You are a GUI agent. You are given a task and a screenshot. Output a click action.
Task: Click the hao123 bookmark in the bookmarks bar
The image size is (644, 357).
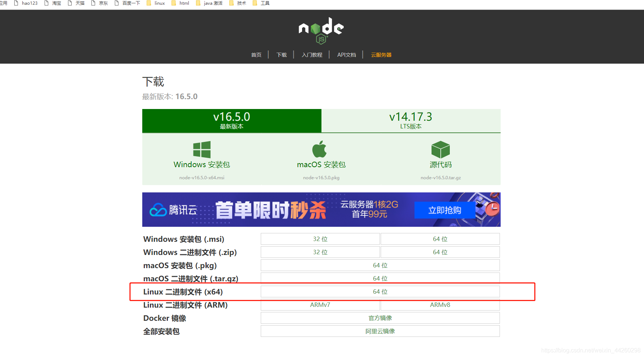(x=29, y=3)
